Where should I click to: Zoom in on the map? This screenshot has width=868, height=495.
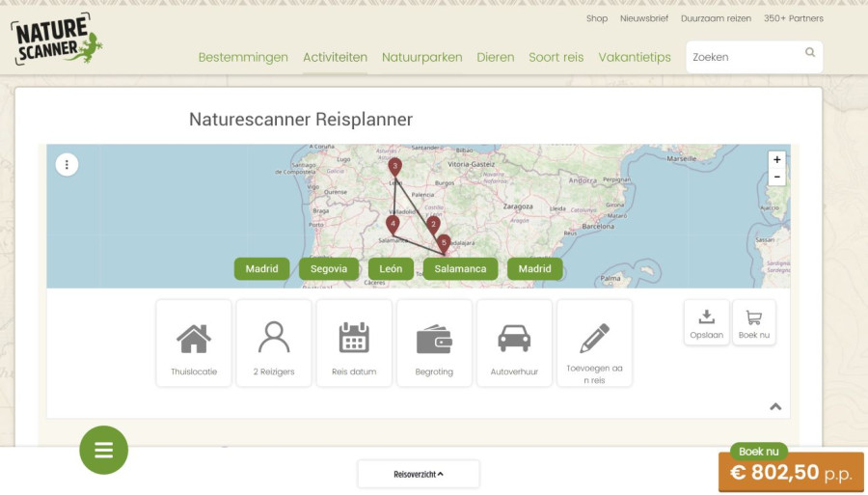[x=776, y=159]
